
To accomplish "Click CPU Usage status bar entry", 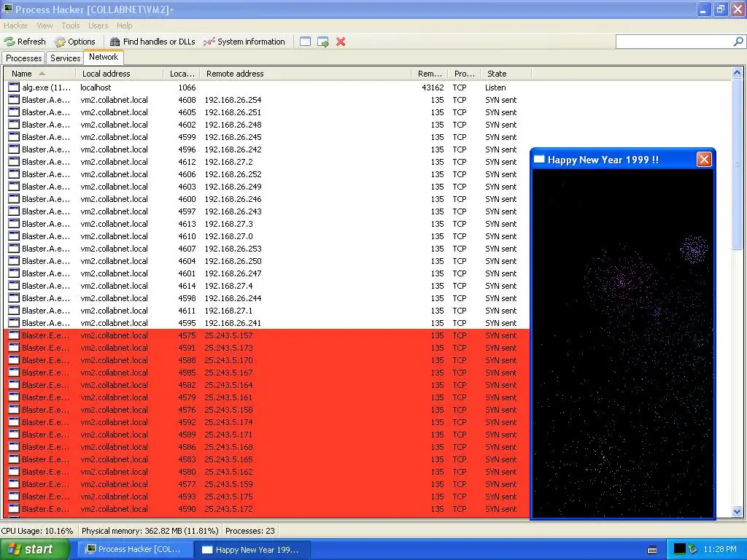I will (x=38, y=531).
